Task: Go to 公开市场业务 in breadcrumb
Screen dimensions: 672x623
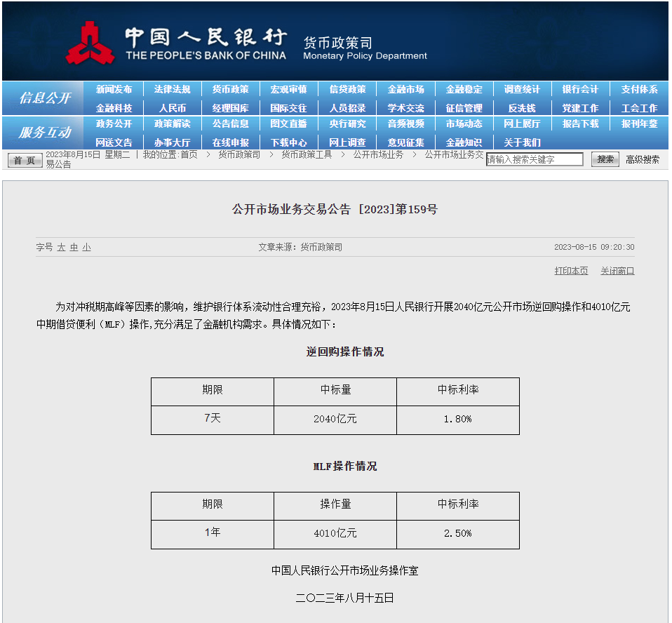Action: 378,154
